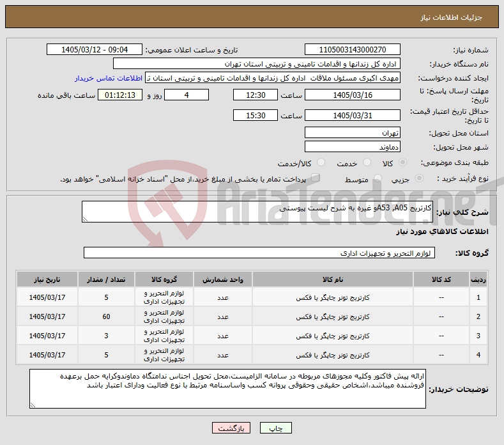Viewport: 504px width, 445px height.
Task: Click the remaining days field 4
Action: [x=187, y=95]
